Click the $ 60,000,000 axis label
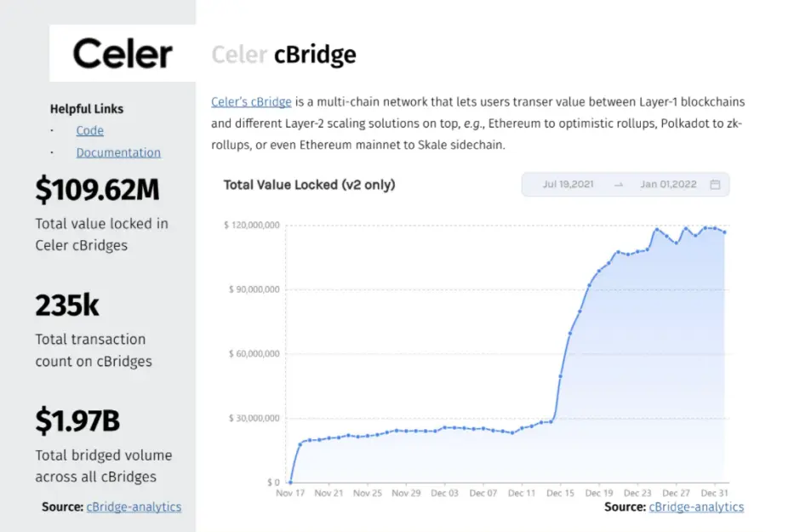The height and width of the screenshot is (532, 800). [x=254, y=353]
